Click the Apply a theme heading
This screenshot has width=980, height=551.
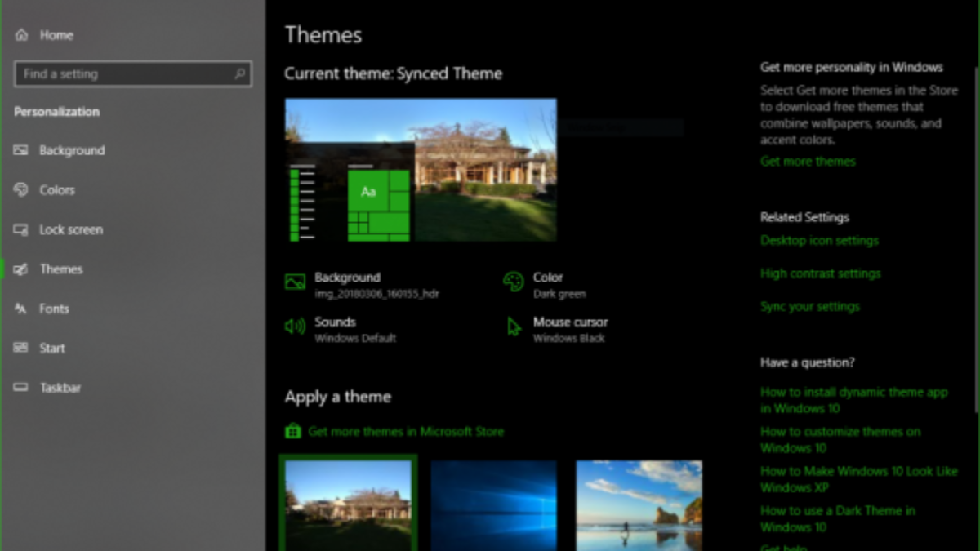coord(337,397)
